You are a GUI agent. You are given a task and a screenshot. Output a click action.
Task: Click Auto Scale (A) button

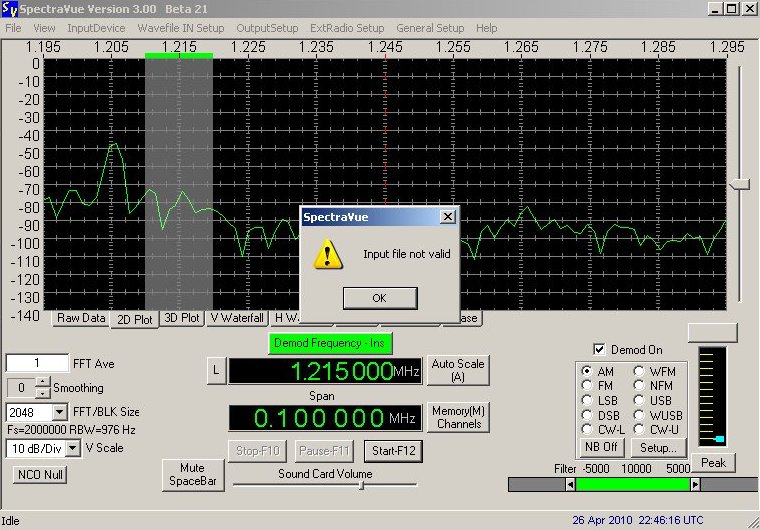458,370
